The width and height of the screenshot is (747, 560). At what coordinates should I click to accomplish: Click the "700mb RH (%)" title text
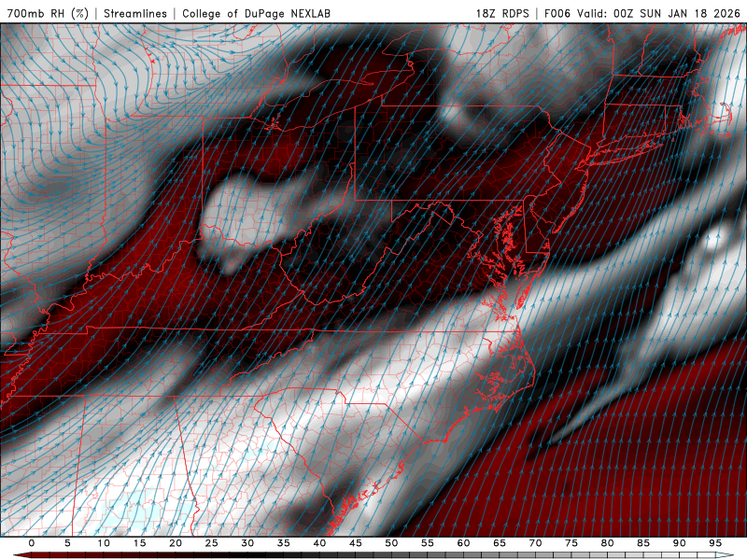click(x=49, y=13)
